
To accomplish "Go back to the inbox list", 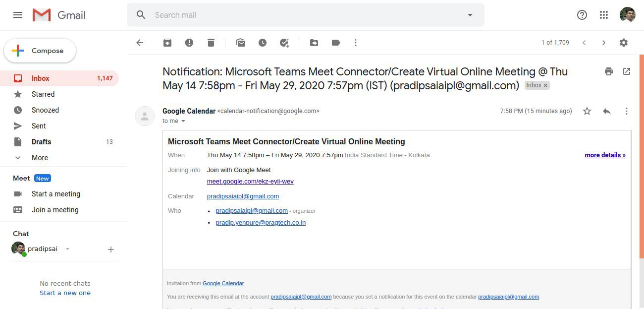I will [x=140, y=43].
